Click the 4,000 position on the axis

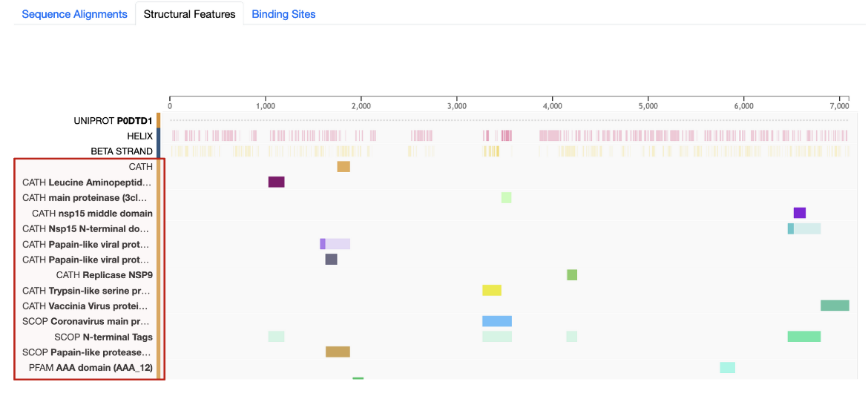552,105
